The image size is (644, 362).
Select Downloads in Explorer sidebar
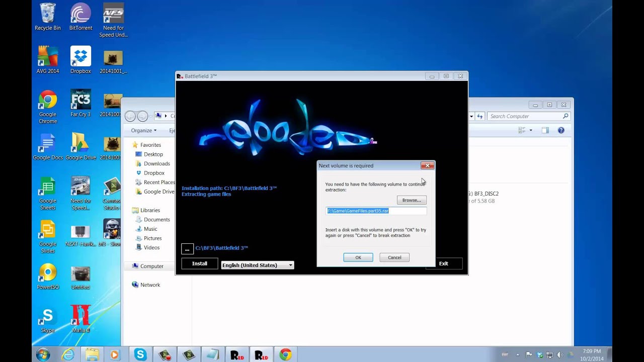156,163
